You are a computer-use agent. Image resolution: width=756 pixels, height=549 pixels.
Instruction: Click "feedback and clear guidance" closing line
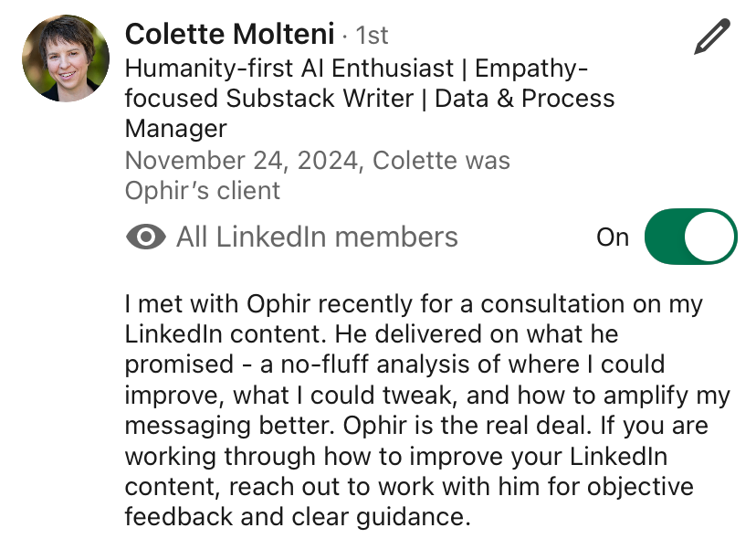(x=297, y=516)
